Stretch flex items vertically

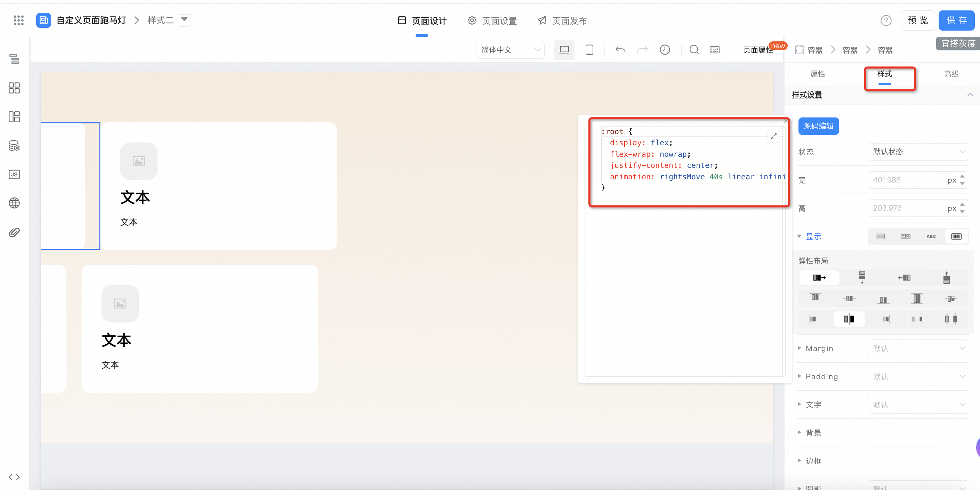(917, 299)
